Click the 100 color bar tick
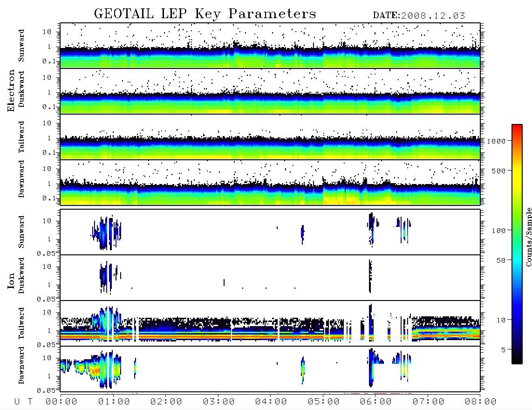 [x=499, y=231]
